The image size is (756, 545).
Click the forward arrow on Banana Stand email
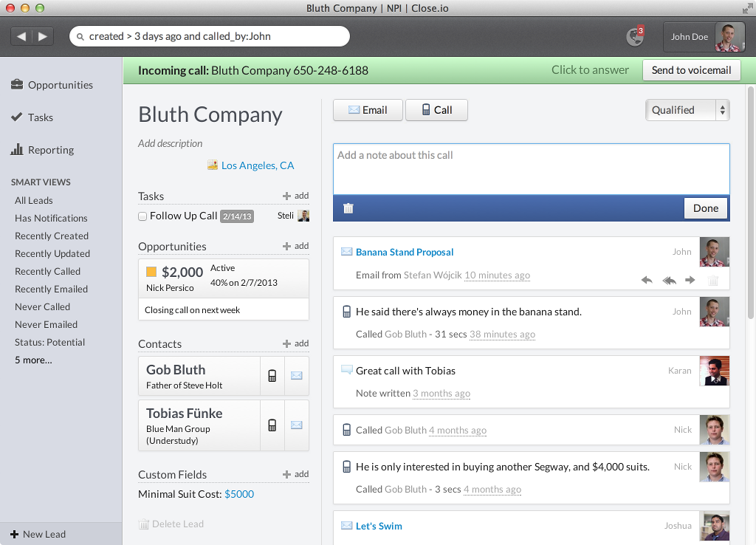[x=690, y=280]
